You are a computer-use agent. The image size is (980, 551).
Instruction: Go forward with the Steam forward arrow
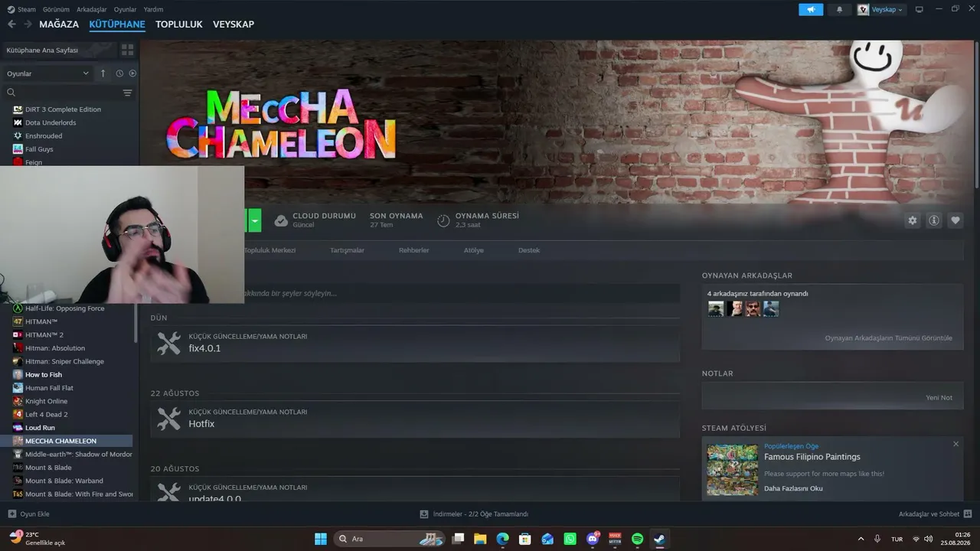[x=28, y=24]
